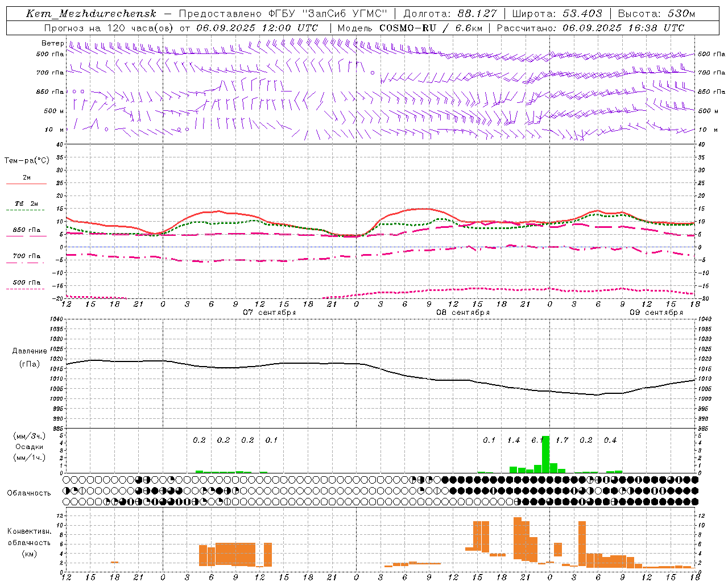The width and height of the screenshot is (728, 582).
Task: Click the 1.7 precipitation value
Action: tap(562, 440)
